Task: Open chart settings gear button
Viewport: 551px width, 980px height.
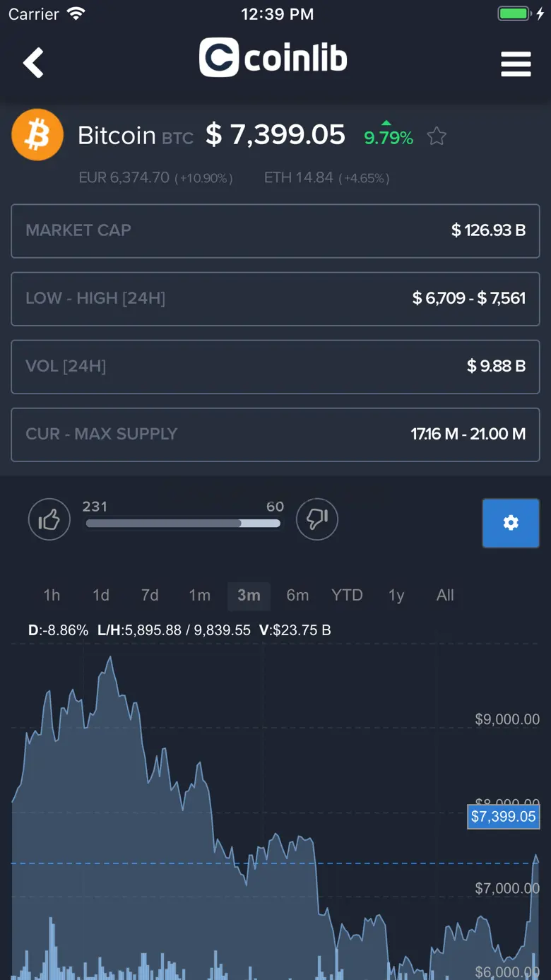Action: pyautogui.click(x=511, y=523)
